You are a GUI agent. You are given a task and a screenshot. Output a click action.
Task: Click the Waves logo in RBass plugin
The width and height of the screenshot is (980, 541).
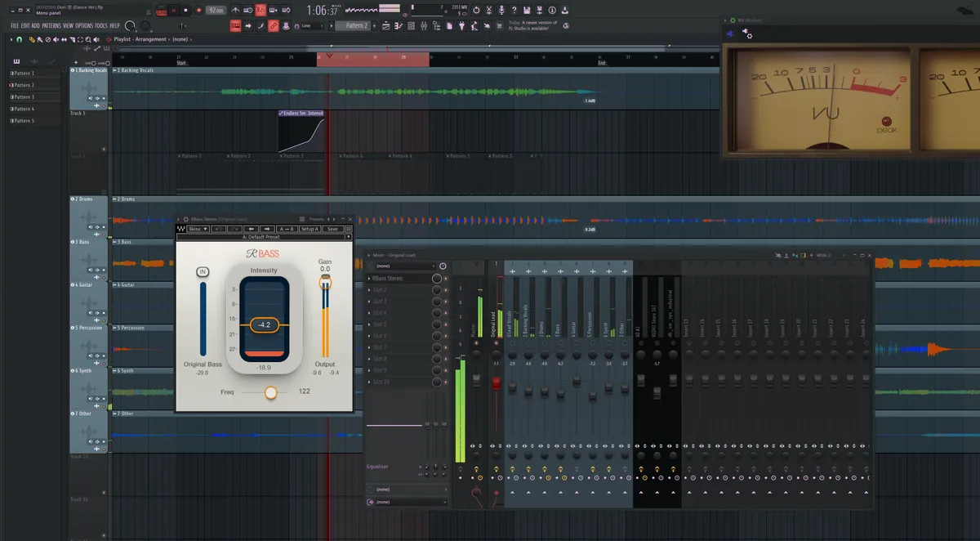click(181, 229)
